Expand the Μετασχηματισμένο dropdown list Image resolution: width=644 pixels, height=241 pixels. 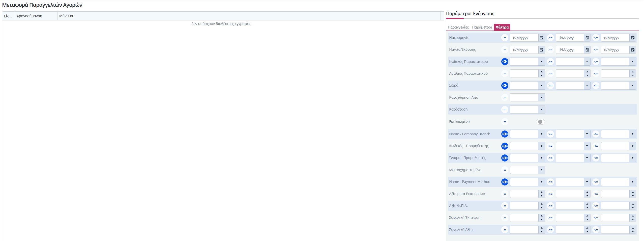pyautogui.click(x=541, y=170)
